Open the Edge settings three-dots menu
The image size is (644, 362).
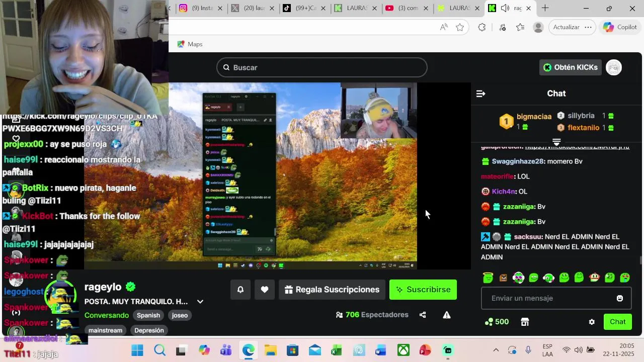pos(588,27)
